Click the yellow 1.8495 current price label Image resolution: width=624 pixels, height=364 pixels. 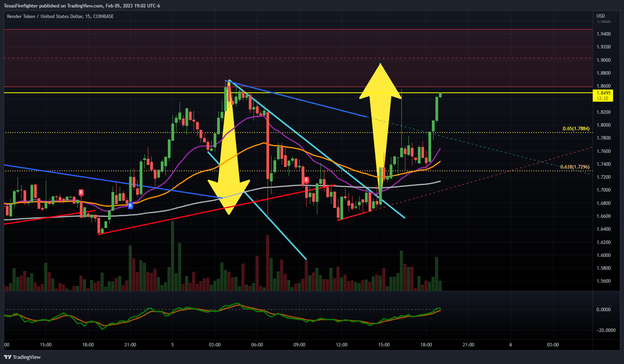point(603,93)
